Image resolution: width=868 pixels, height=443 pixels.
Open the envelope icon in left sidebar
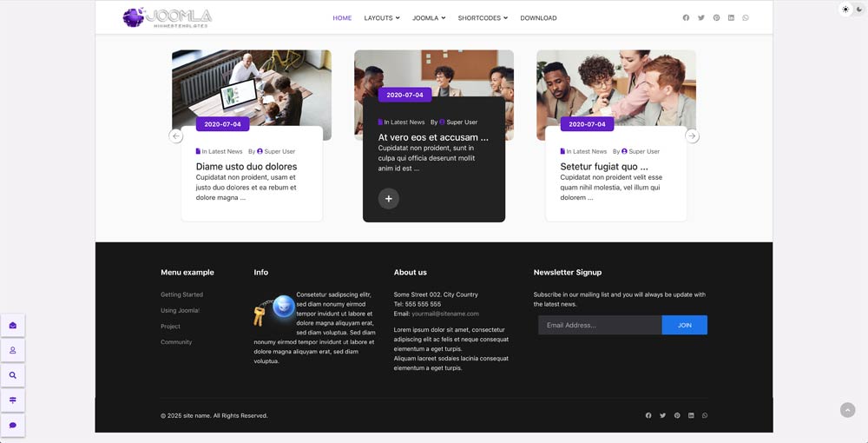click(x=13, y=325)
